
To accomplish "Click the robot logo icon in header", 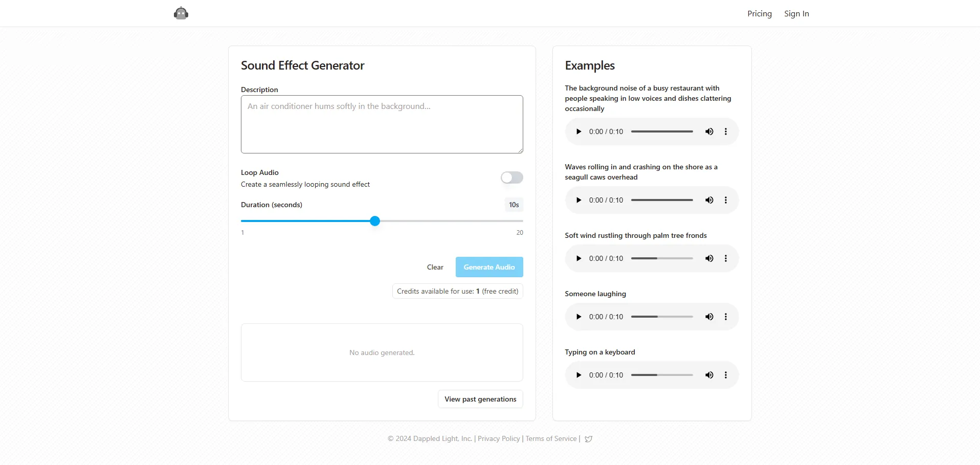I will point(181,13).
